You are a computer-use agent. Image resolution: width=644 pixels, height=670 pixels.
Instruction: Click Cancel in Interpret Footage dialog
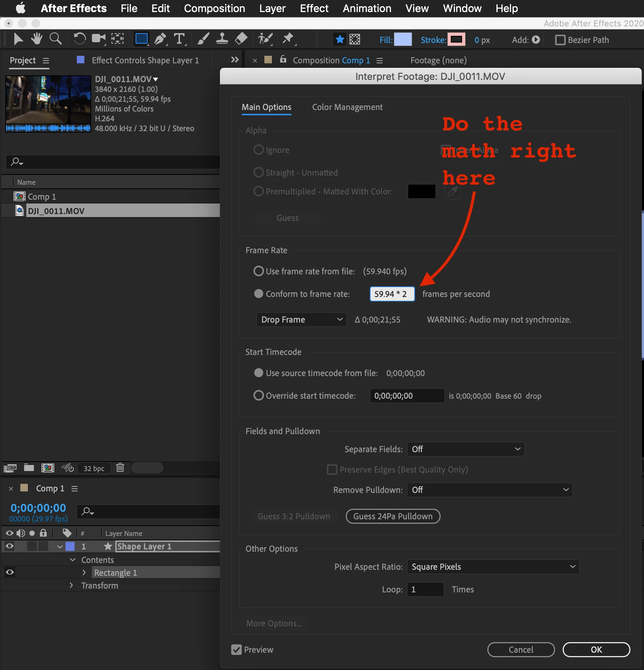pos(521,650)
